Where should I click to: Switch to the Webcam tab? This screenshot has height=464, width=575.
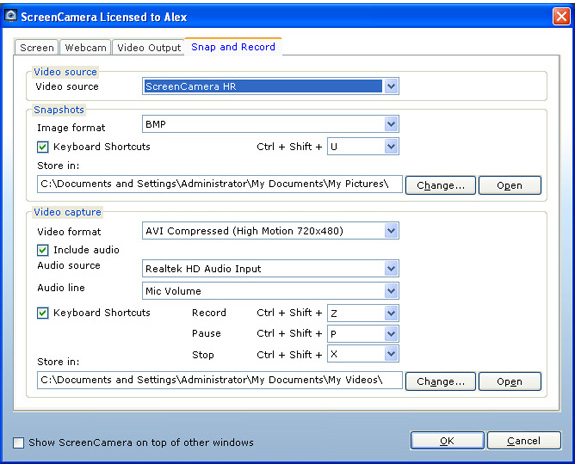pos(85,48)
